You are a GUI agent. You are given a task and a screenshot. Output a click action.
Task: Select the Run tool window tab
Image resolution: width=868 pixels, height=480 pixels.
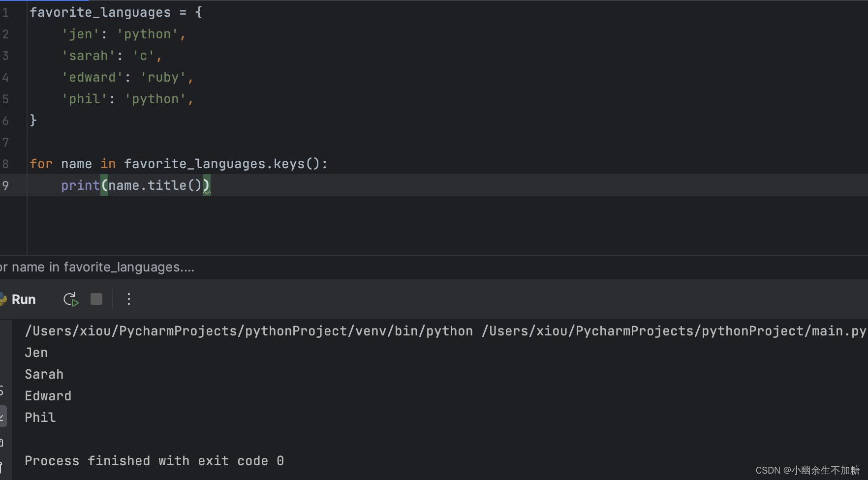[23, 300]
